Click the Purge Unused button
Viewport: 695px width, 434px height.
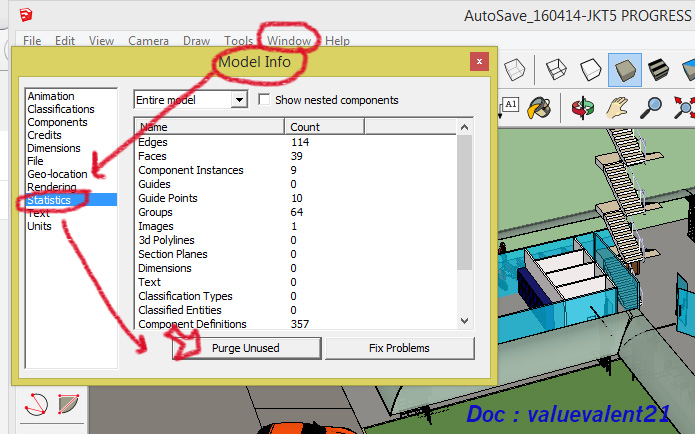(x=246, y=348)
